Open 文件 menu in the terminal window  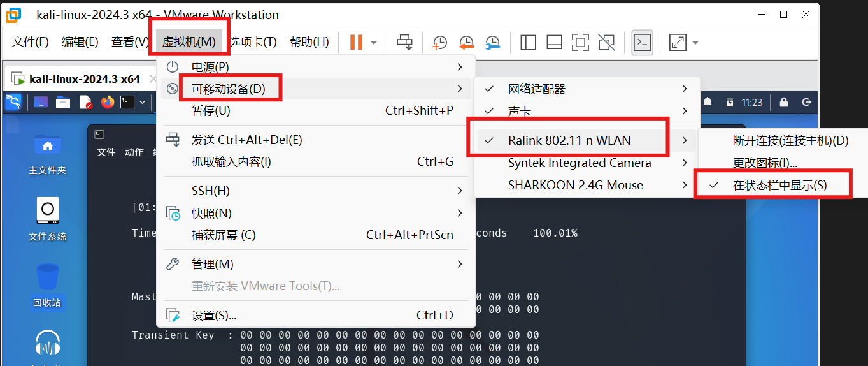point(106,152)
